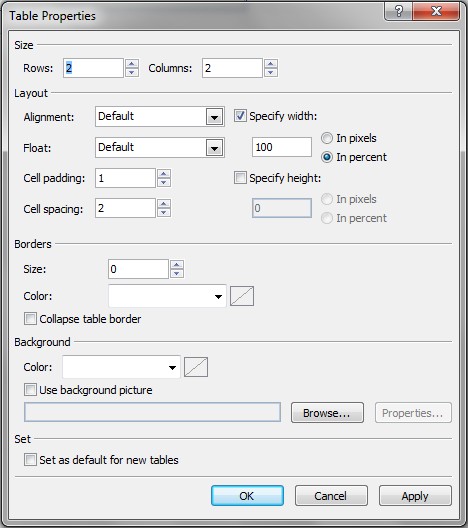The height and width of the screenshot is (528, 468).
Task: Decrease Cell spacing with down arrow
Action: [x=164, y=212]
